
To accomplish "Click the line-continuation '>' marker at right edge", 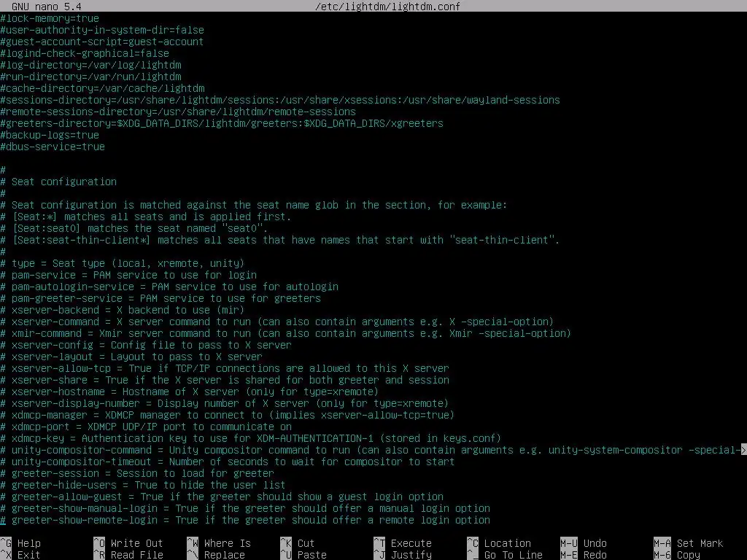I will (x=743, y=450).
